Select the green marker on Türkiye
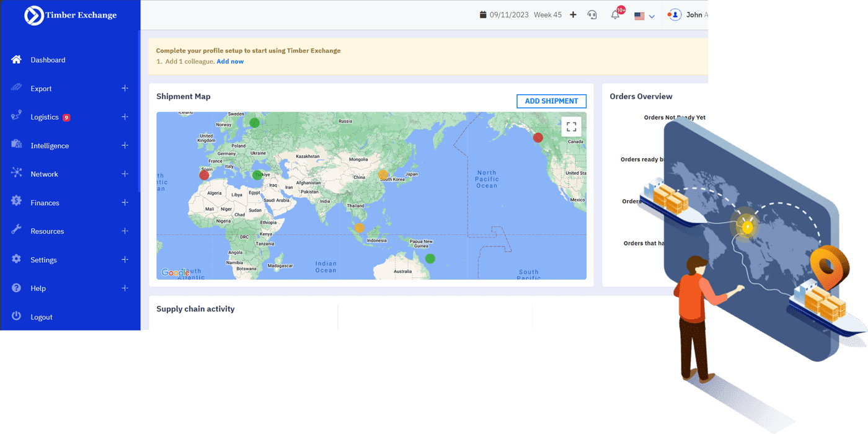Image resolution: width=868 pixels, height=434 pixels. [x=257, y=175]
